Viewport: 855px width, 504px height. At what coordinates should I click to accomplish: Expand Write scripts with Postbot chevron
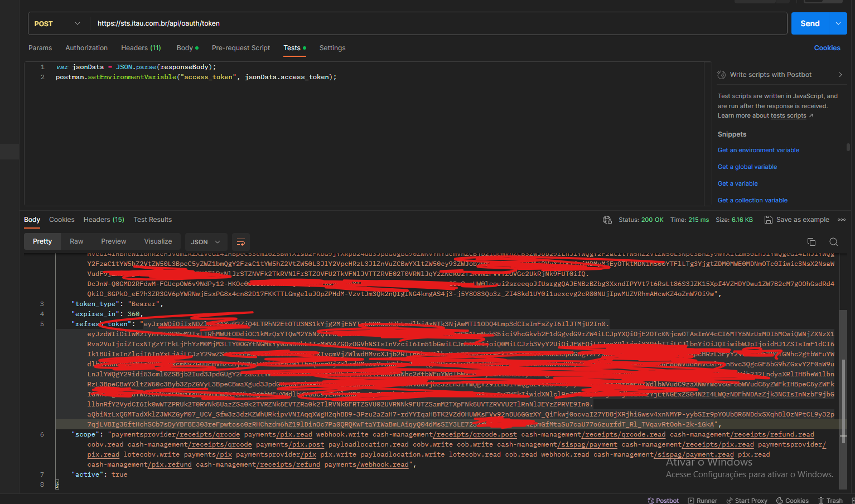pos(840,75)
